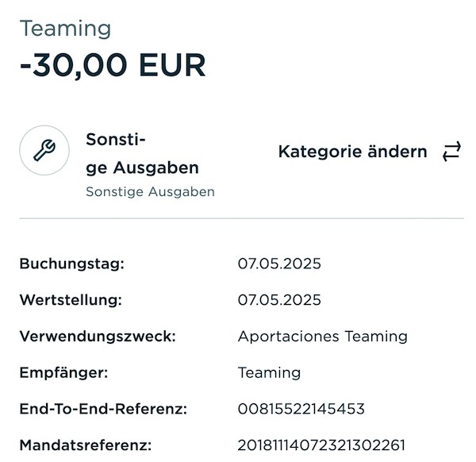The width and height of the screenshot is (476, 462).
Task: Select the mandate number 2018111407232130 2261
Action: pos(321,445)
